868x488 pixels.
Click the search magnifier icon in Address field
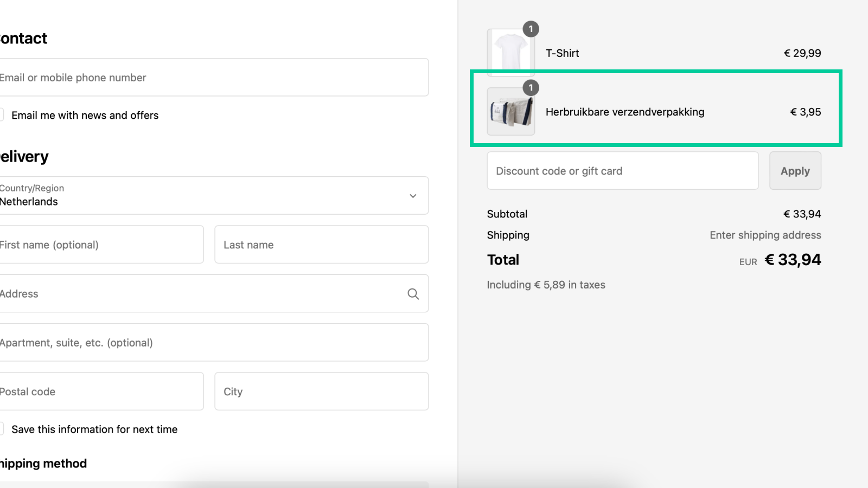(x=413, y=294)
